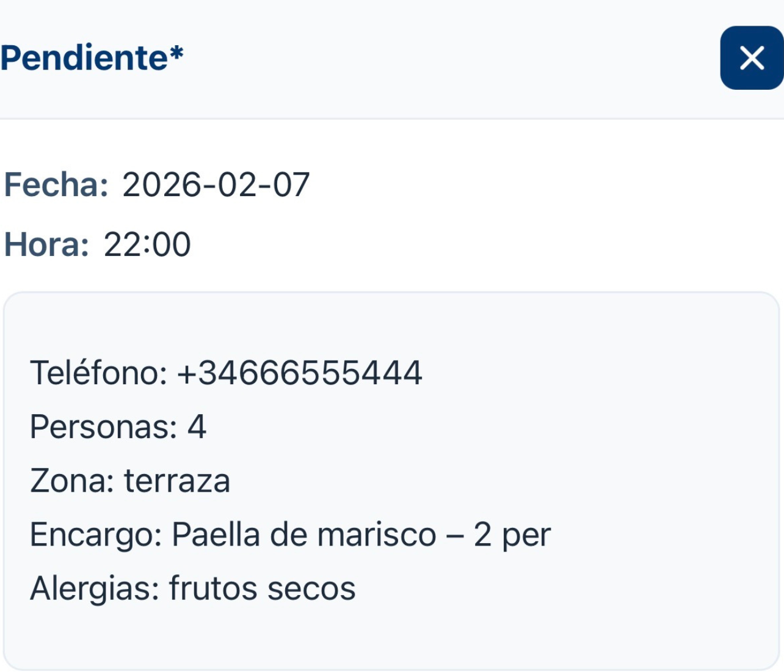Tap the phone number +34666555444

click(x=299, y=373)
